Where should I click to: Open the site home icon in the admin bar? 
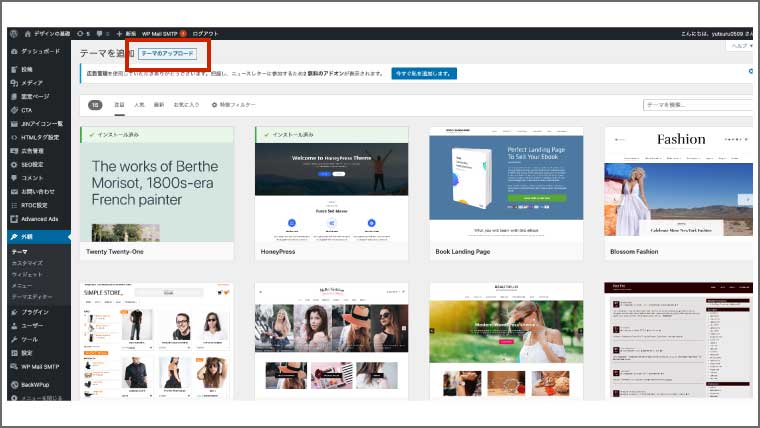pos(28,33)
